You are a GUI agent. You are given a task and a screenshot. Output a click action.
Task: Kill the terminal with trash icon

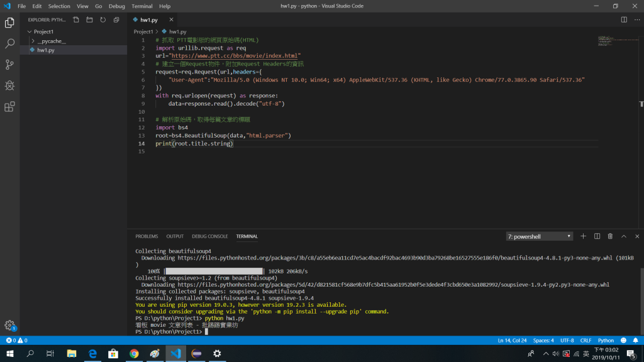click(610, 236)
